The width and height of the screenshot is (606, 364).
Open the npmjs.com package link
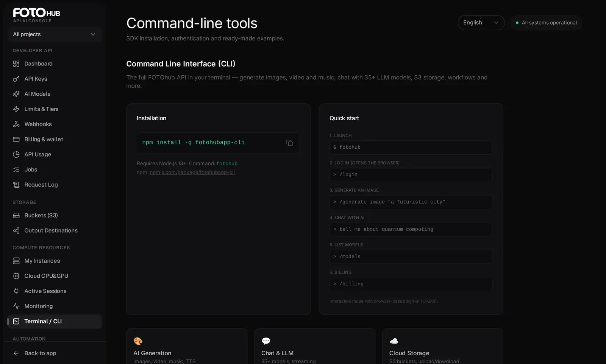[192, 172]
